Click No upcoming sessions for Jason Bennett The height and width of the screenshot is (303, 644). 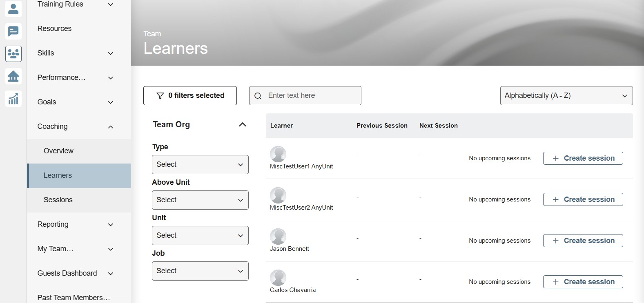tap(499, 241)
